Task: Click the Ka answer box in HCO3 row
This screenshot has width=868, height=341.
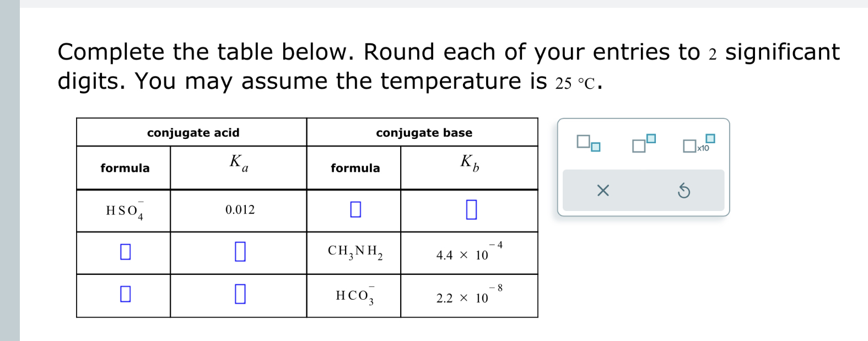Action: point(239,295)
